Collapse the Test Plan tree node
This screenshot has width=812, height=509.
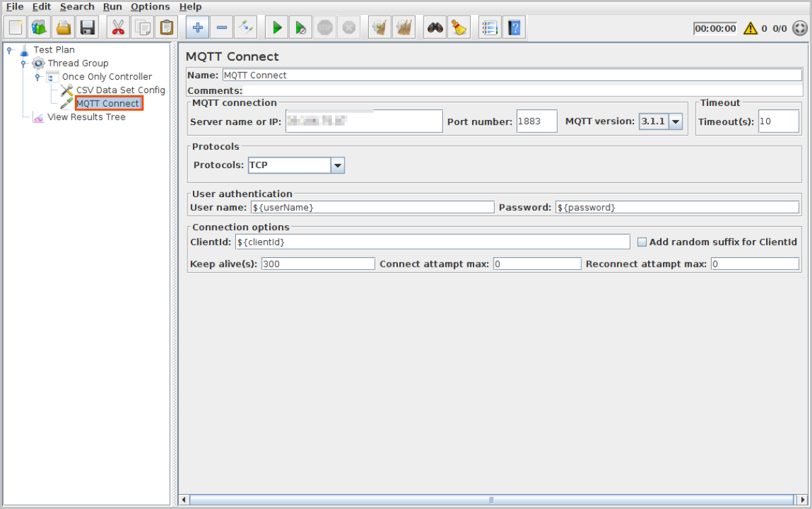pyautogui.click(x=10, y=49)
